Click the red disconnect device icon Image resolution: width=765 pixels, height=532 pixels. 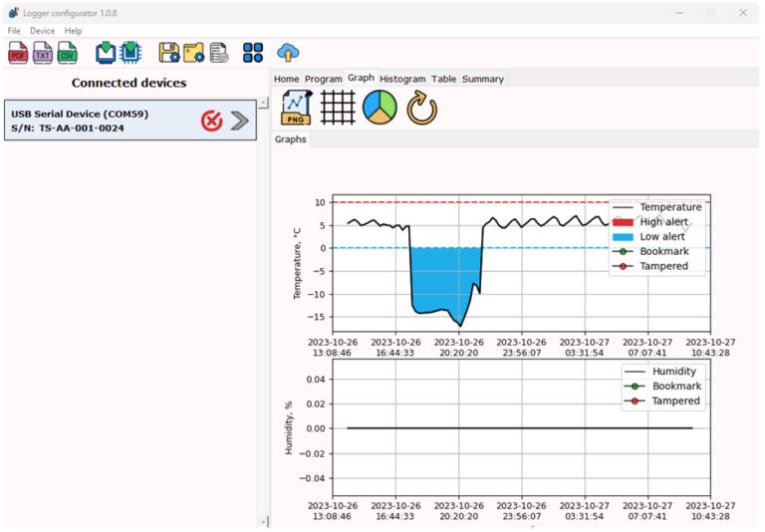click(x=211, y=121)
